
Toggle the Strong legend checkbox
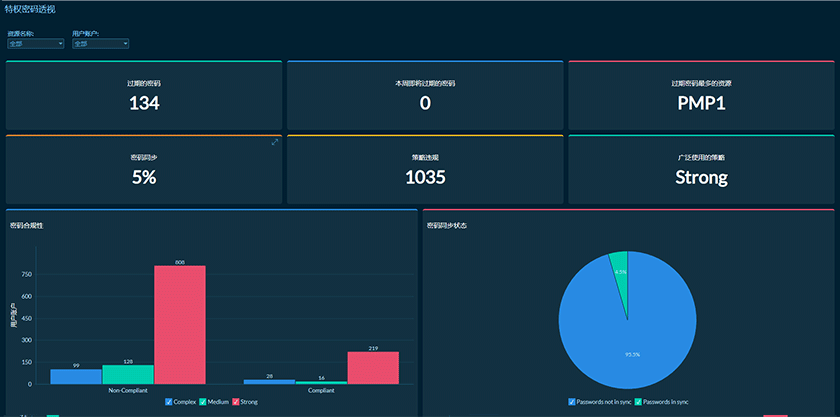tap(236, 402)
